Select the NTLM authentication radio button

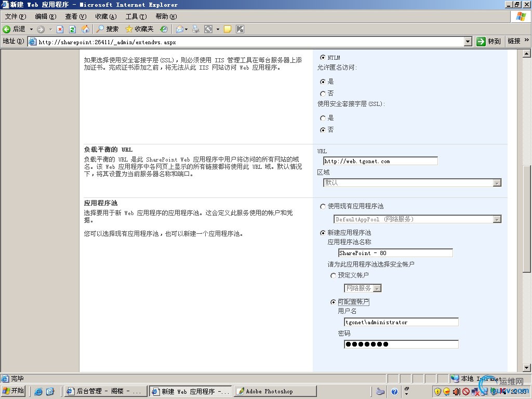click(323, 58)
